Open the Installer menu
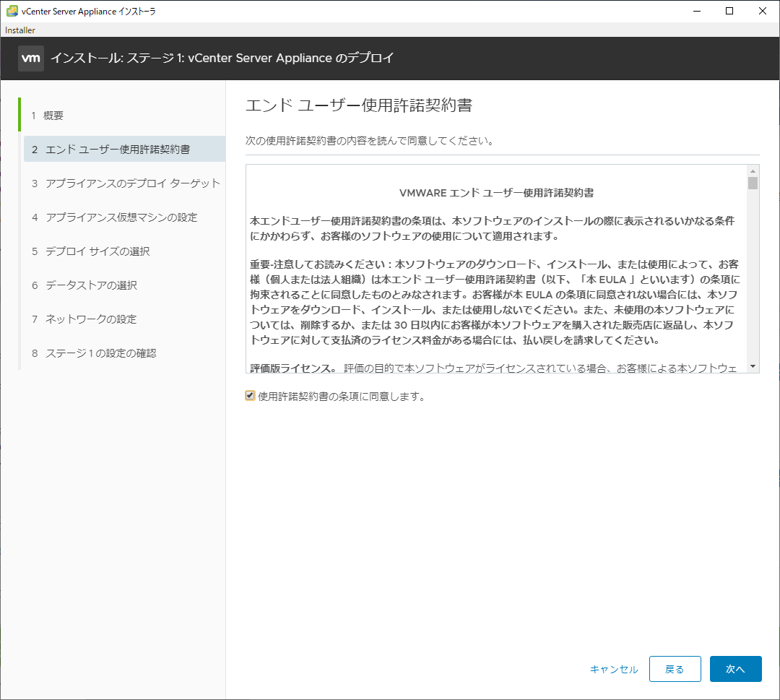Image resolution: width=780 pixels, height=700 pixels. tap(20, 30)
